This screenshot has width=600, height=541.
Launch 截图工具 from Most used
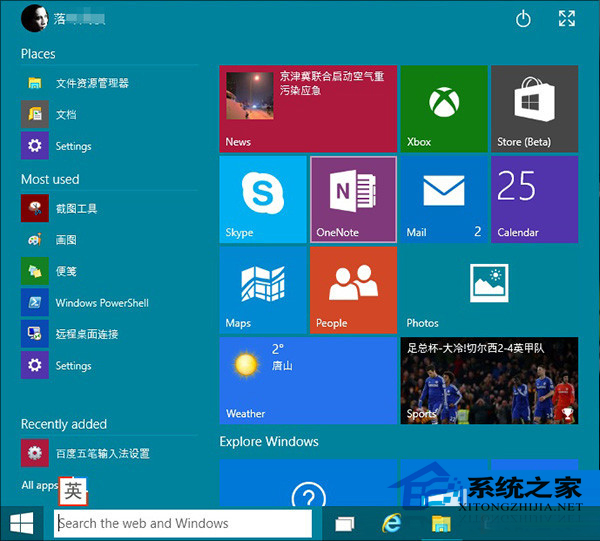[x=109, y=209]
